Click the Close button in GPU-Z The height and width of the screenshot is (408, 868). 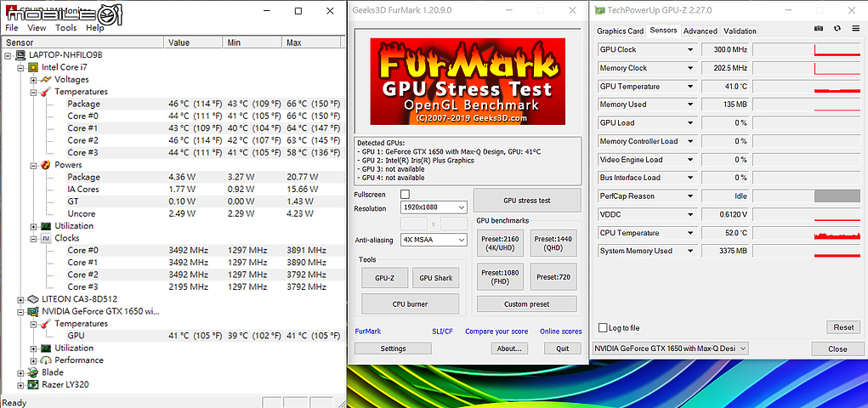coord(837,348)
